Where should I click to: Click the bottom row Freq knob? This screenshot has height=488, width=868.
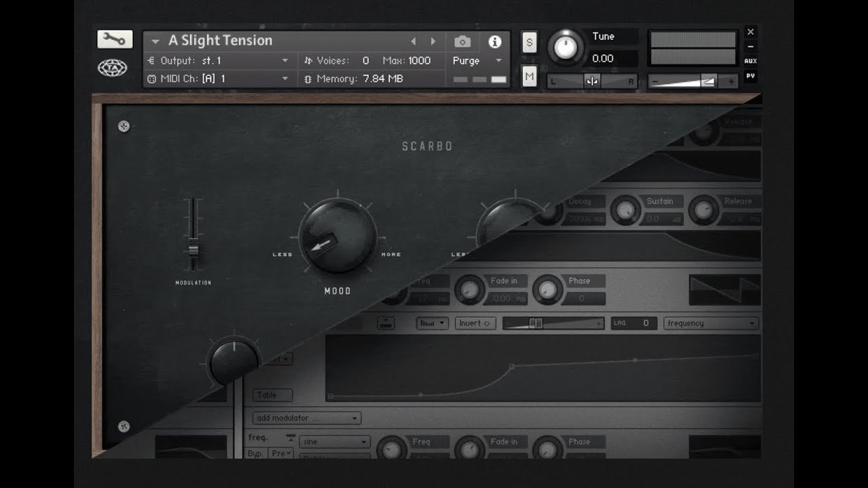coord(391,449)
